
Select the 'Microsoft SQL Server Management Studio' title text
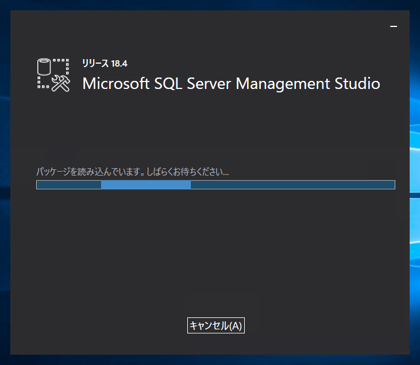point(231,83)
